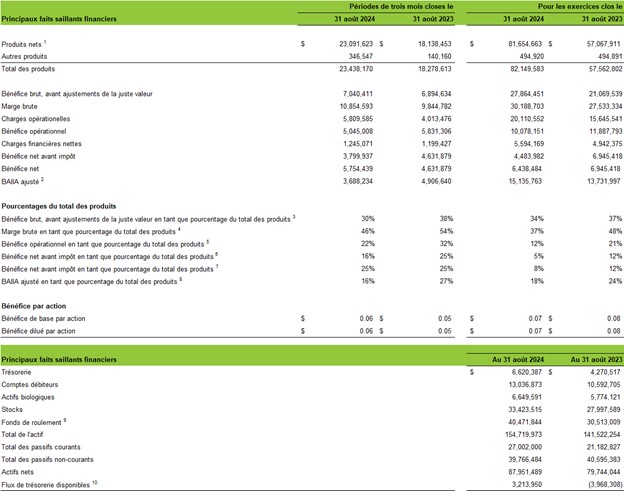Click the 'Comptes débiteurs' row label
The image size is (624, 491).
[x=30, y=385]
